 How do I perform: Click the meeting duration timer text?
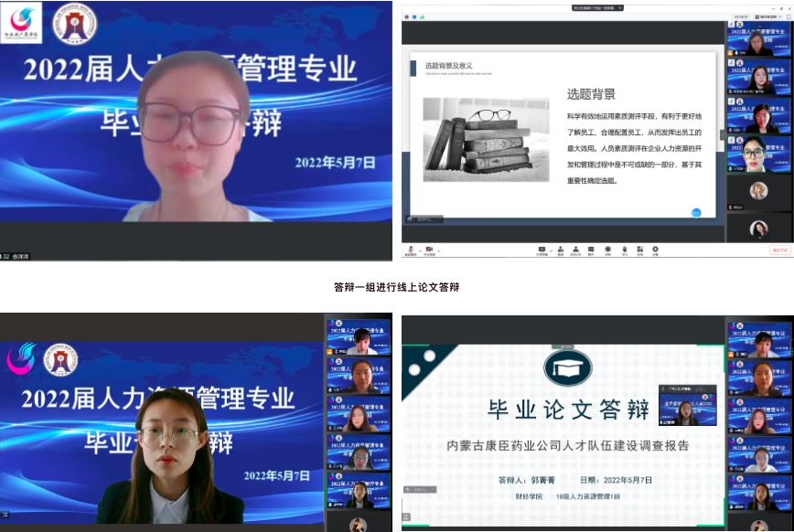741,16
